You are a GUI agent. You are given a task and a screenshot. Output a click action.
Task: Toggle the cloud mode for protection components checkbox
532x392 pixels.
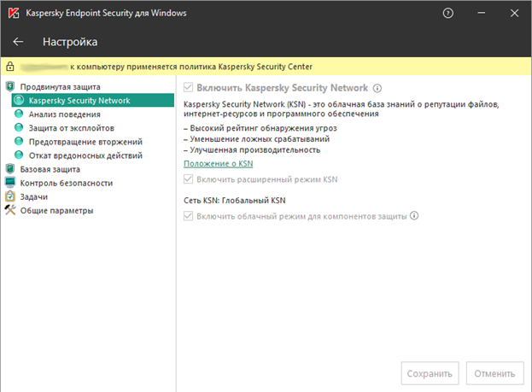click(190, 216)
